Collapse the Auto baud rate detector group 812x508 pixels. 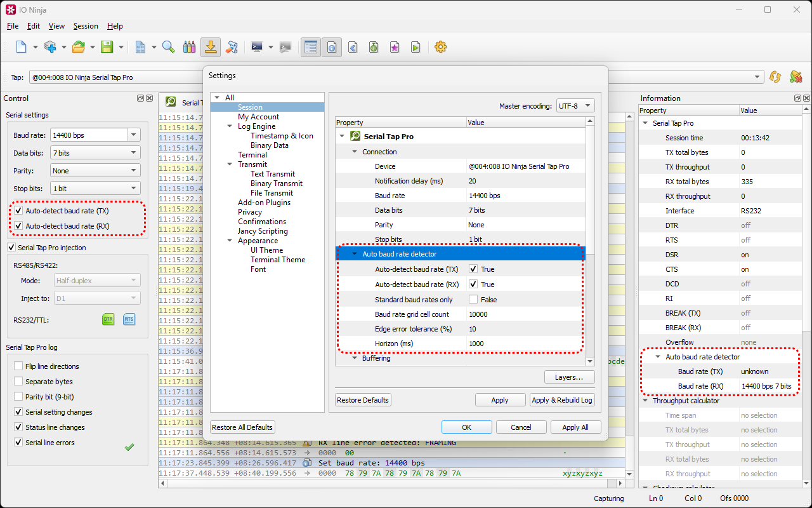[355, 254]
